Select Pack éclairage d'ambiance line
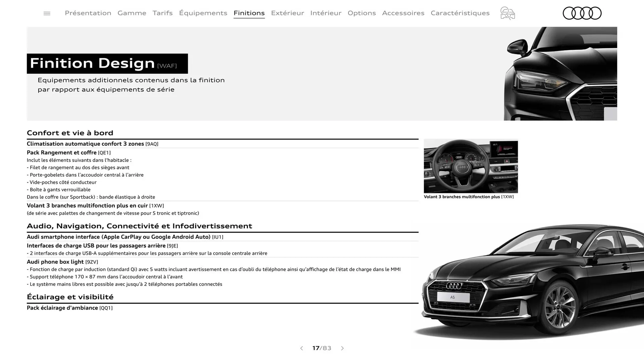Viewport: 644px width, 362px height. coord(70,308)
